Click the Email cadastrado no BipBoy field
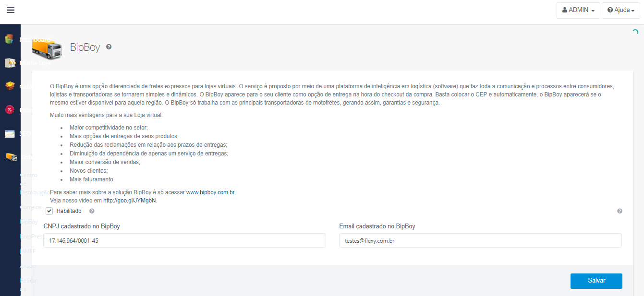Viewport: 644px width, 296px height. coord(480,240)
